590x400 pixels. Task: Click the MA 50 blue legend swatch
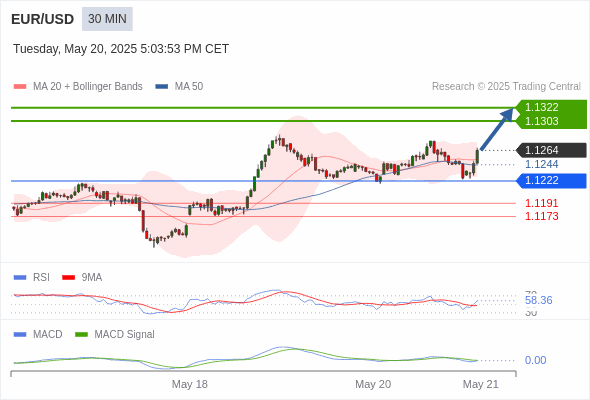(162, 87)
